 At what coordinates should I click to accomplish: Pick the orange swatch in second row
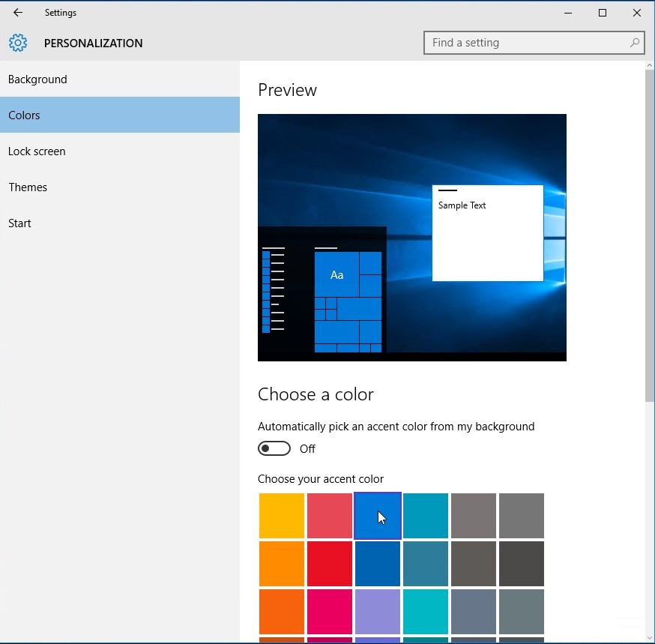pos(282,564)
